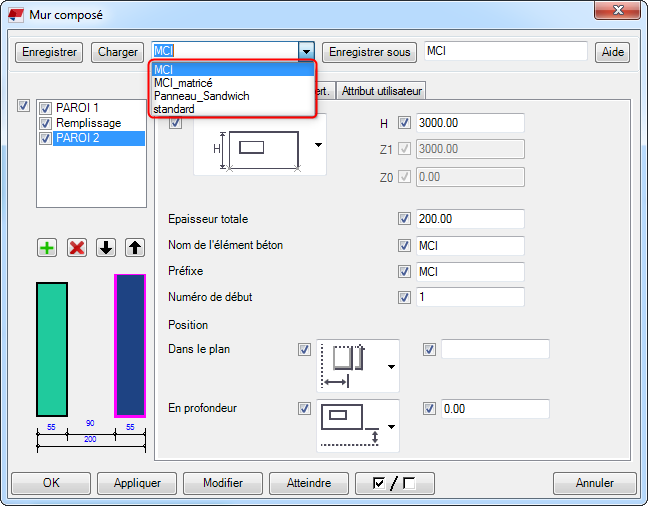Click the Appliquer button

pos(137,483)
